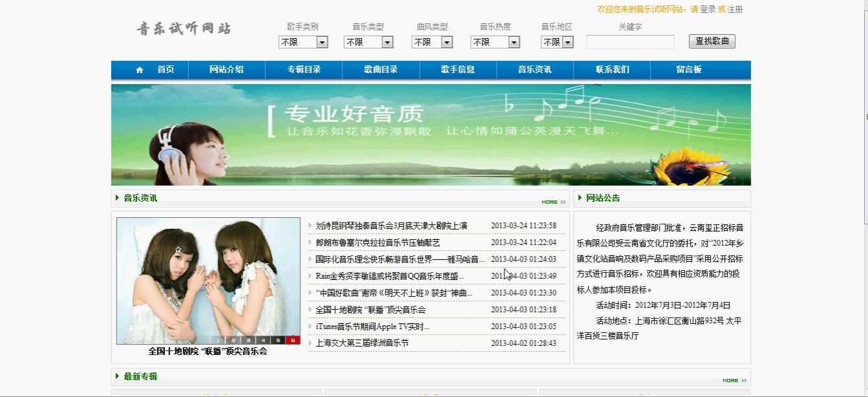Image resolution: width=868 pixels, height=397 pixels.
Task: Open news iTunes音乐节期间Apple TV实时
Action: 373,327
